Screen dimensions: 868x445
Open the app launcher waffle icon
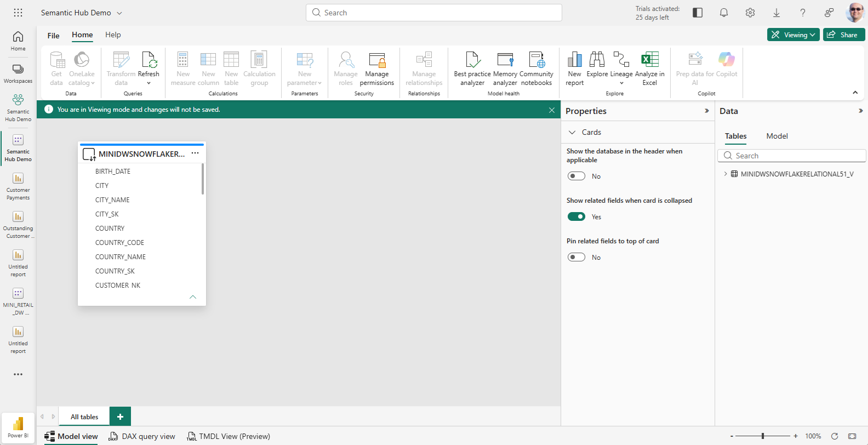point(18,13)
